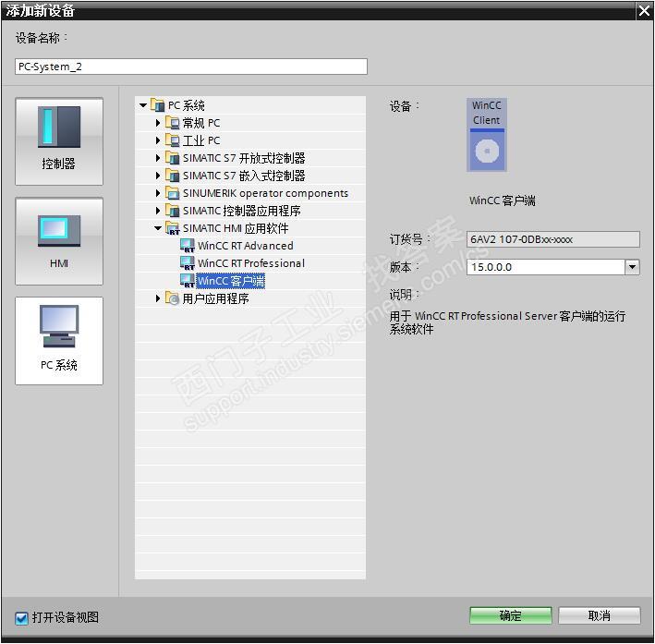This screenshot has height=644, width=655.
Task: Expand SIMATIC S7 开放式控制器 node
Action: click(x=158, y=158)
